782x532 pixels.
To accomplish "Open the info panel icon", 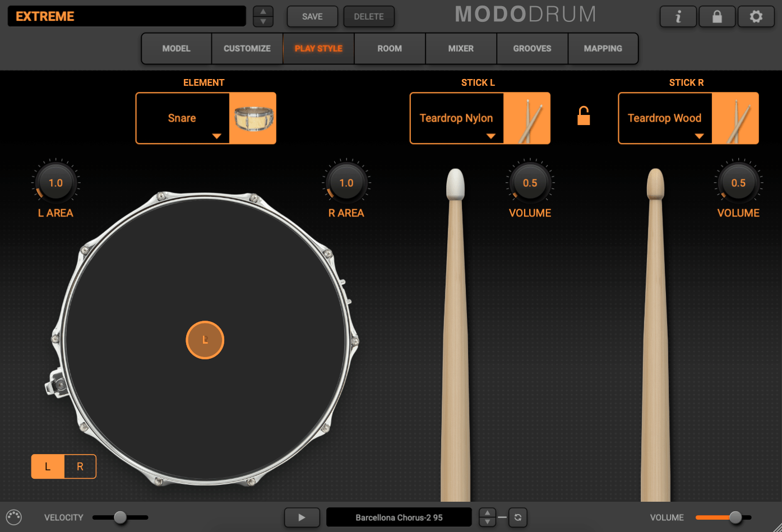I will pyautogui.click(x=678, y=17).
